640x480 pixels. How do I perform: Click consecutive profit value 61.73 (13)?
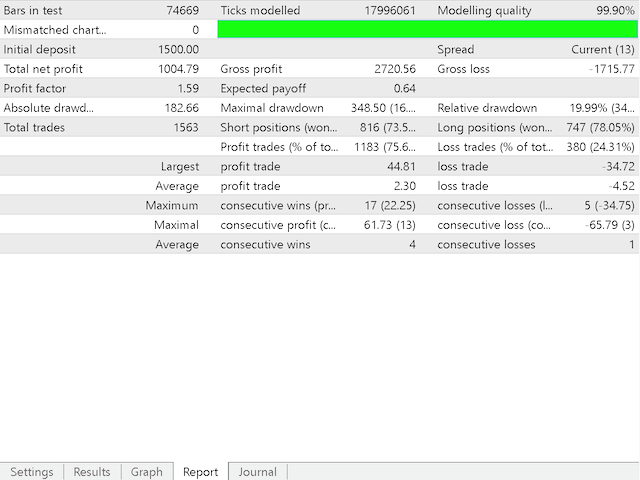point(390,225)
